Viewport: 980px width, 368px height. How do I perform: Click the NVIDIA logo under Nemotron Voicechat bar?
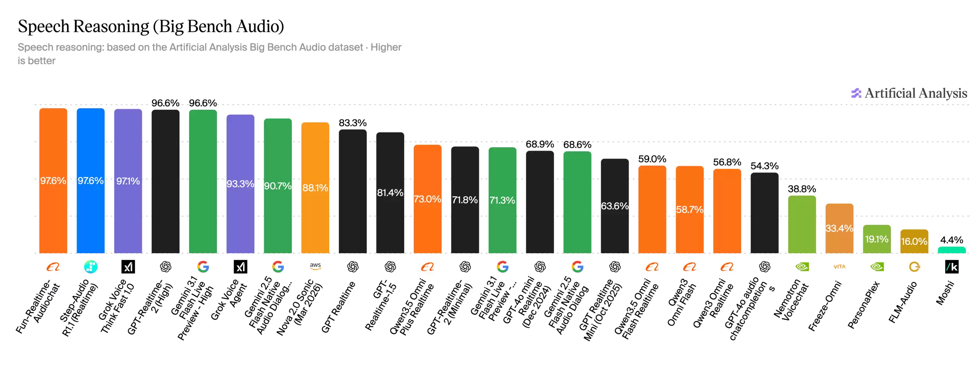point(802,267)
